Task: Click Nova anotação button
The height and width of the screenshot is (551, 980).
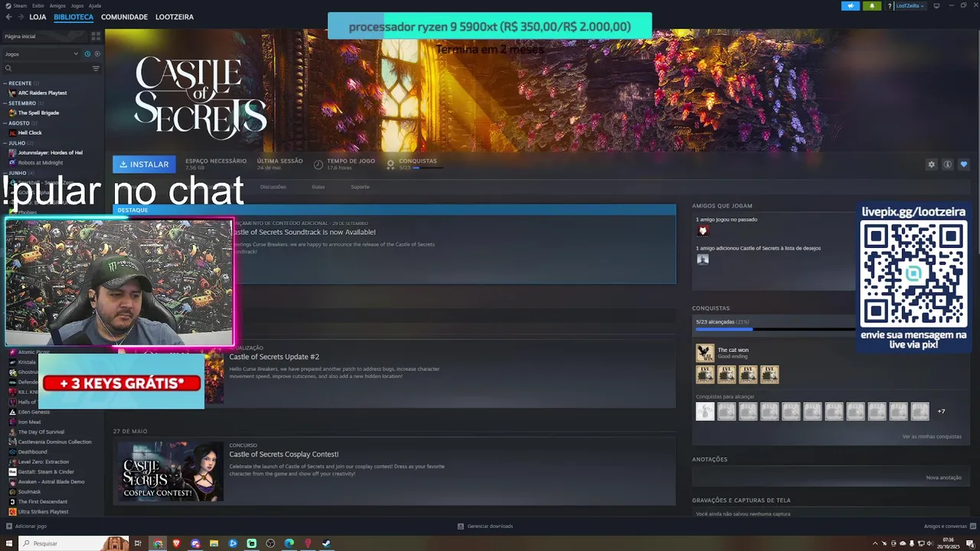Action: click(x=943, y=477)
